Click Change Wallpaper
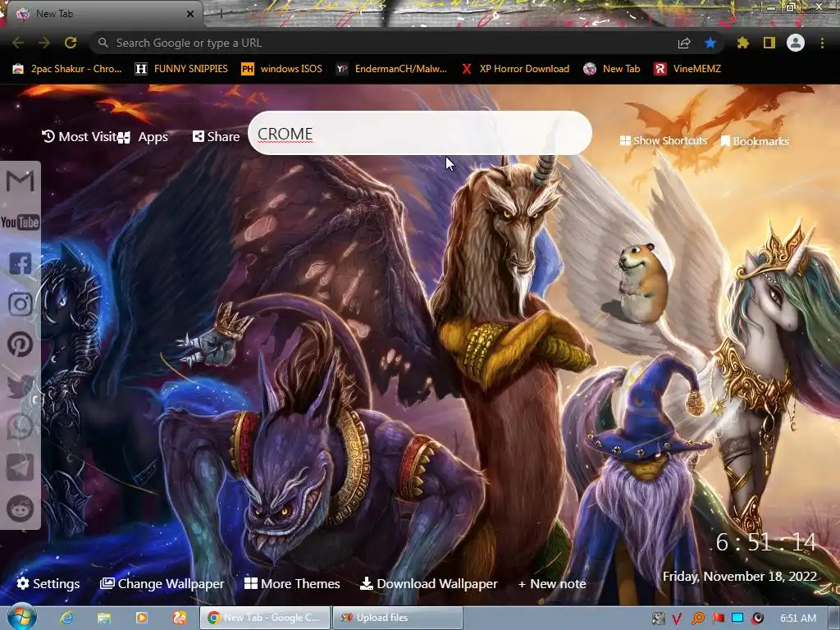 [x=162, y=583]
